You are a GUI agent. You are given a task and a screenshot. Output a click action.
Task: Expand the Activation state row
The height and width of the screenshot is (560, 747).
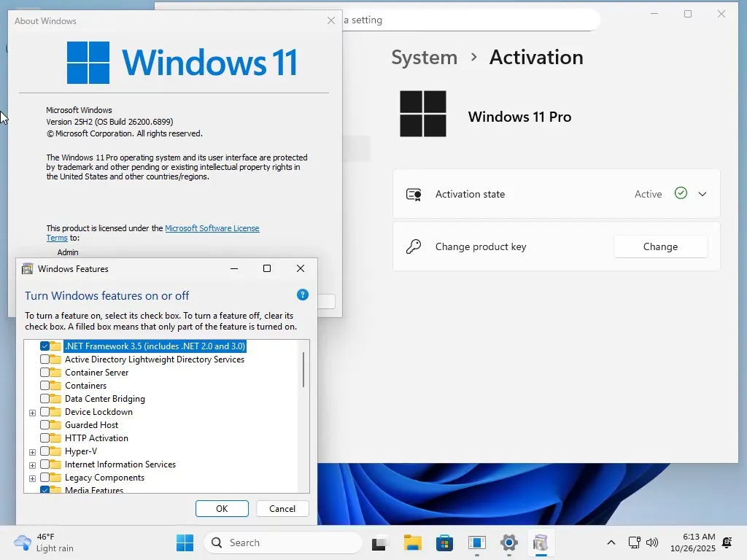point(702,193)
